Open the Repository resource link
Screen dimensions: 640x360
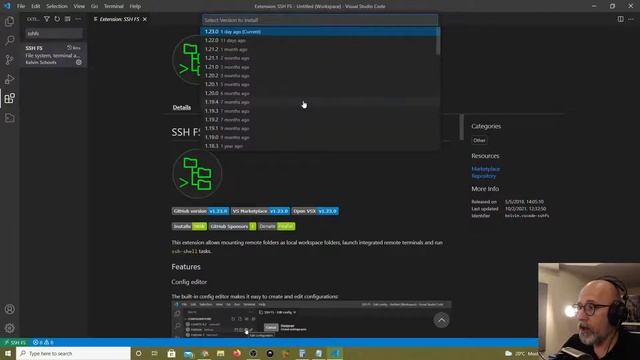tap(484, 176)
